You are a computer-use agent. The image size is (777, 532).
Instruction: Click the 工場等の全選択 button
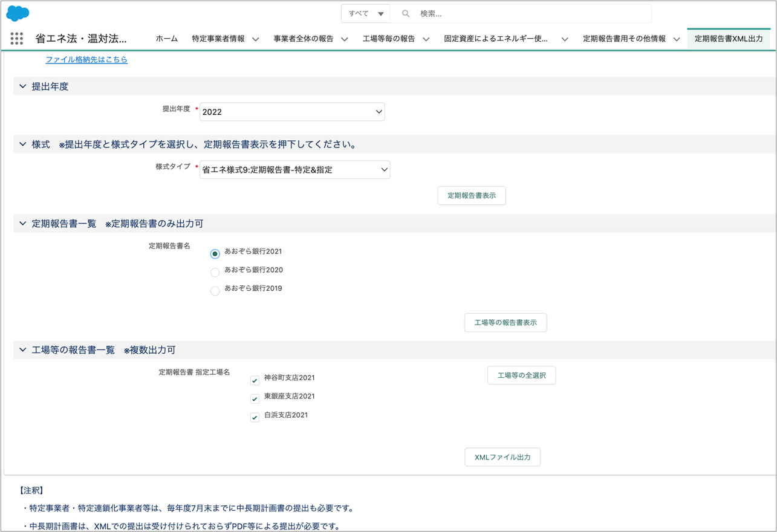pos(522,375)
